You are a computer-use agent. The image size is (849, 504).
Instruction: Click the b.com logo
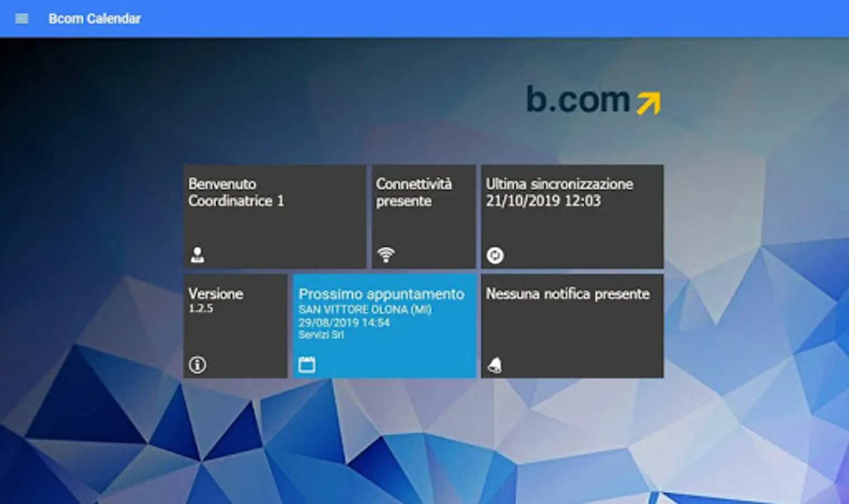[593, 100]
